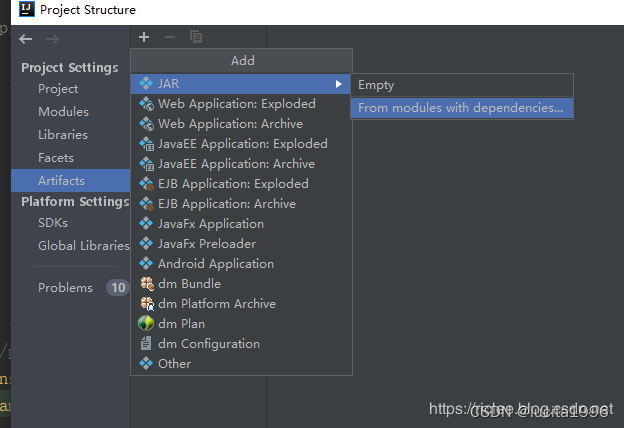Choose JavaFx Application entry
The height and width of the screenshot is (428, 624).
click(241, 223)
